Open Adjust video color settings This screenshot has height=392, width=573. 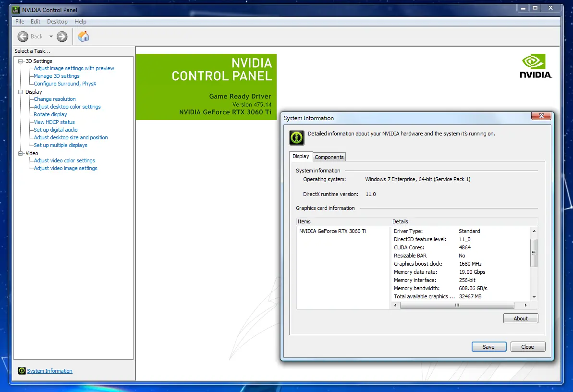(x=64, y=160)
